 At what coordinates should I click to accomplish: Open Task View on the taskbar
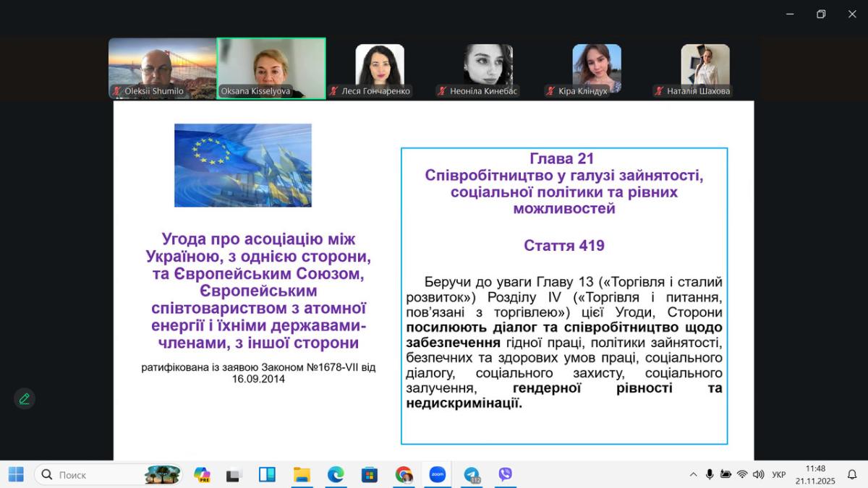click(x=233, y=475)
